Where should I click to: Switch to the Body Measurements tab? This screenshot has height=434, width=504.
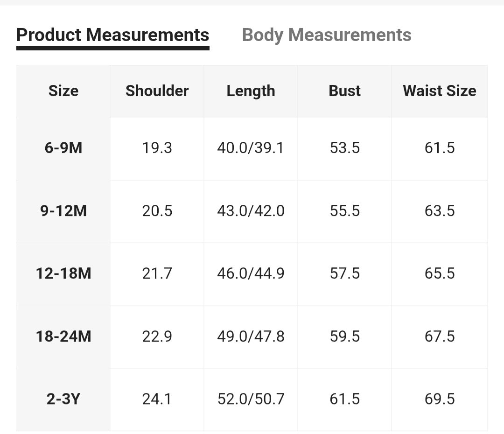[x=327, y=35]
